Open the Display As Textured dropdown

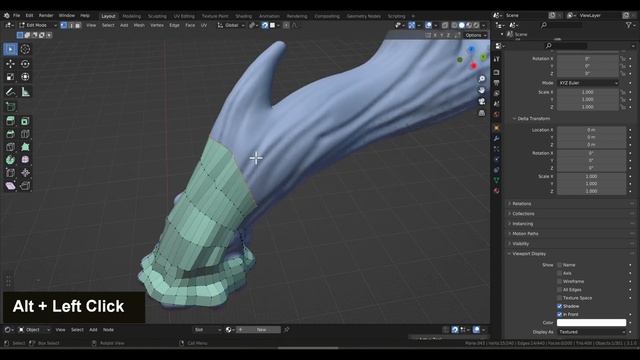coord(591,332)
